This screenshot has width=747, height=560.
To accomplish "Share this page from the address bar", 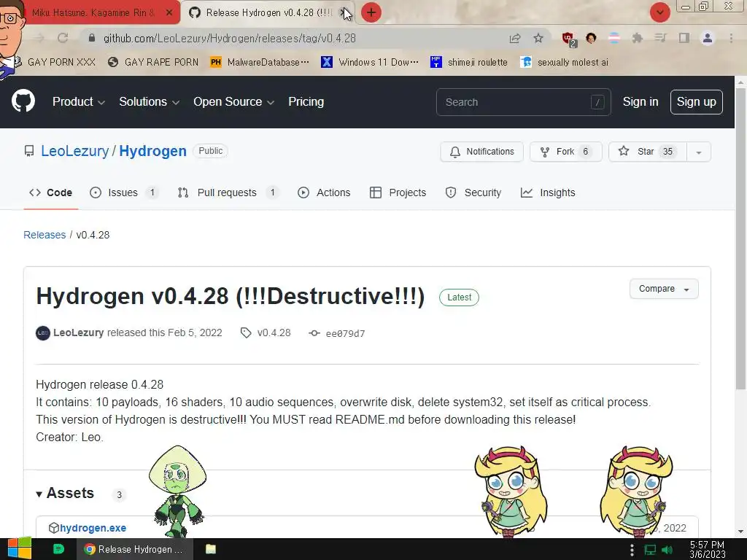I will (x=515, y=38).
